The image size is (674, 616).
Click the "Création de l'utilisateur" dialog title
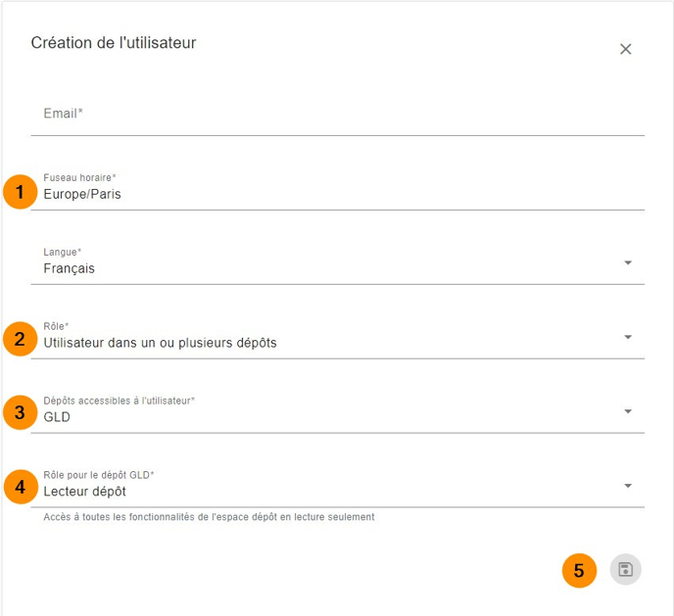pyautogui.click(x=114, y=43)
